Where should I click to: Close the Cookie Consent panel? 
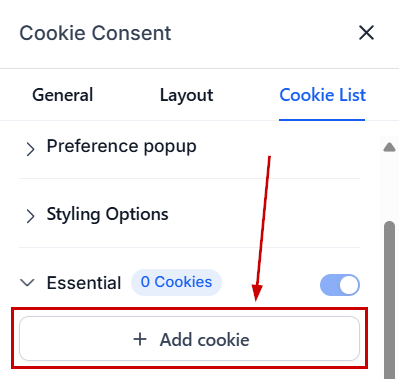tap(366, 33)
